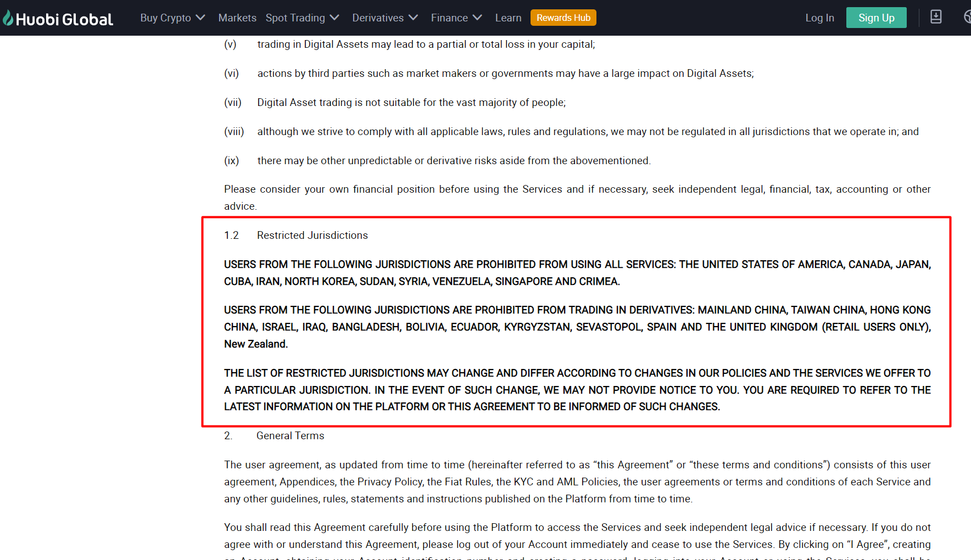Open the language globe icon
This screenshot has height=560, width=971.
pos(967,17)
